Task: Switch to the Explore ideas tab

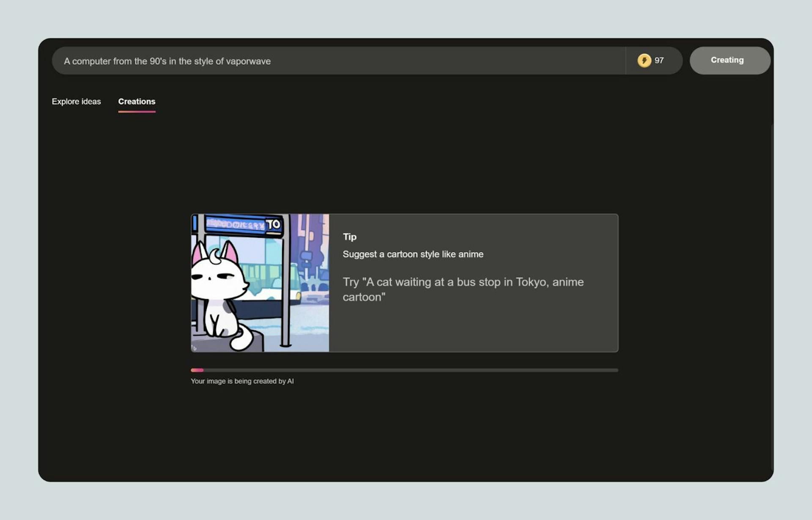Action: click(76, 102)
